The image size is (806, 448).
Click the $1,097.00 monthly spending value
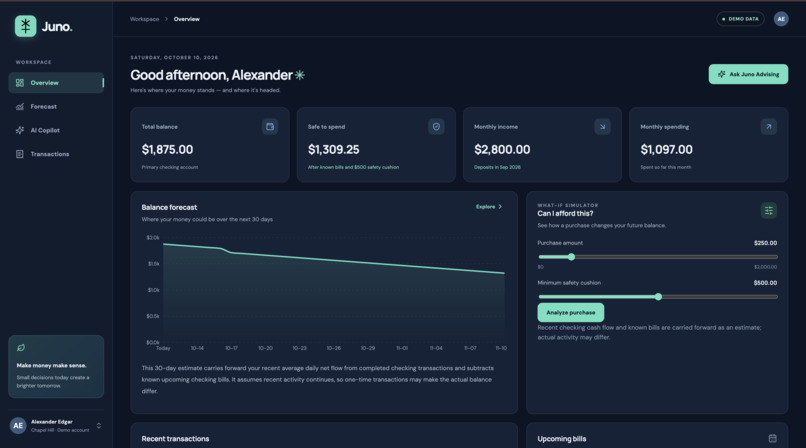(x=666, y=150)
